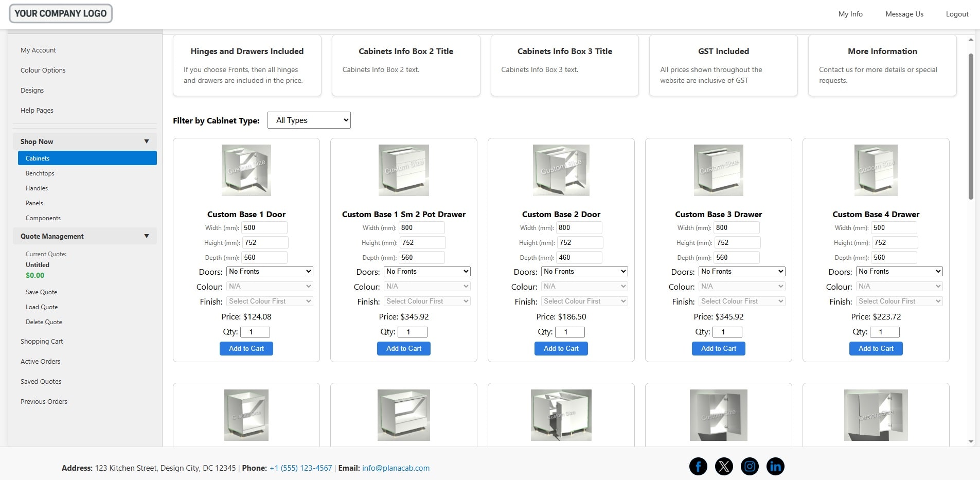
Task: Open the X (Twitter) social icon
Action: pos(724,467)
